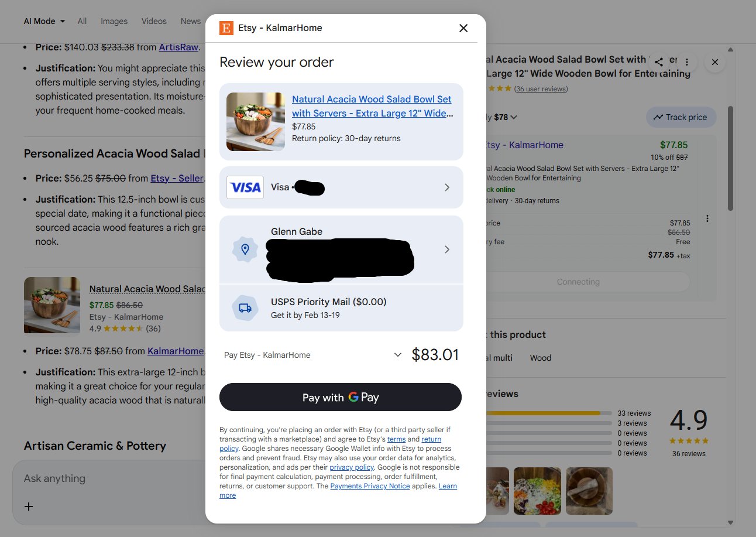
Task: Expand the Visa payment method chevron
Action: coord(447,187)
